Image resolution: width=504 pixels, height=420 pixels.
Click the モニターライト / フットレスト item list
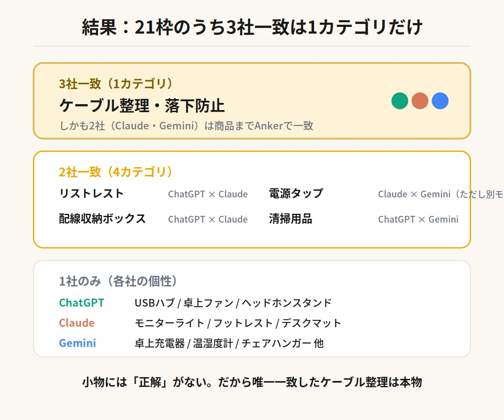point(238,323)
